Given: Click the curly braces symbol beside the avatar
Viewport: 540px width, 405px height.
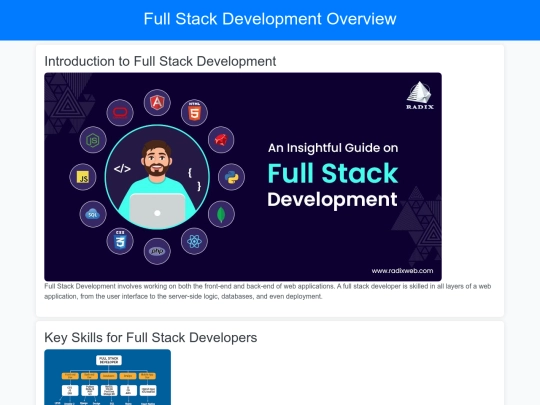Looking at the screenshot, I should 195,179.
